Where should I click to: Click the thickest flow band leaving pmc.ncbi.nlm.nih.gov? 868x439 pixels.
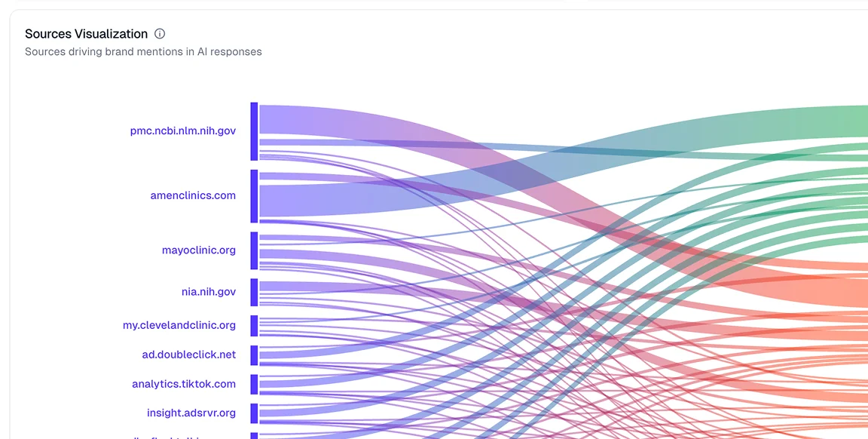tap(316, 119)
